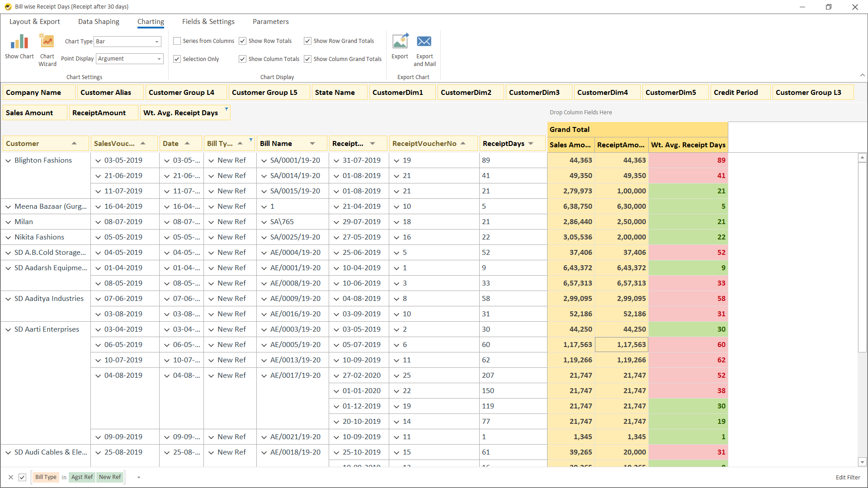Viewport: 868px width, 488px height.
Task: Click the vertical scrollbar down arrow
Action: point(862,462)
